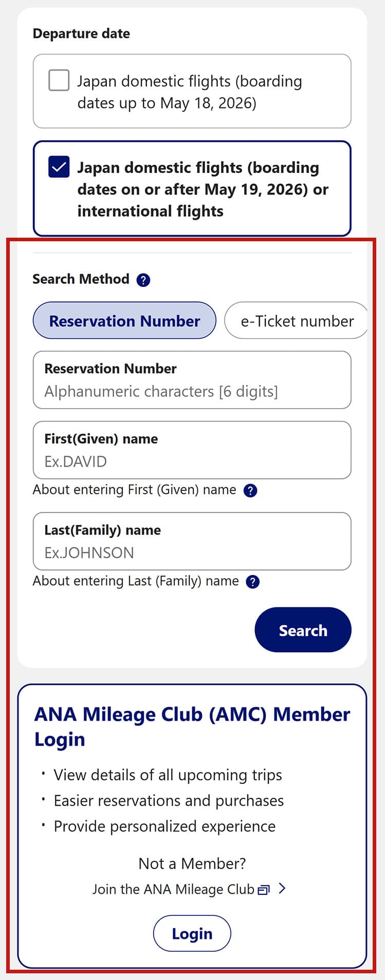Open the First (Given) name help icon
The width and height of the screenshot is (385, 980).
250,491
